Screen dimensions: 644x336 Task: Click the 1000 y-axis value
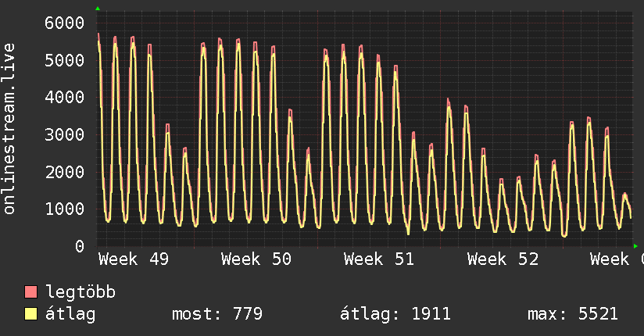(x=63, y=209)
